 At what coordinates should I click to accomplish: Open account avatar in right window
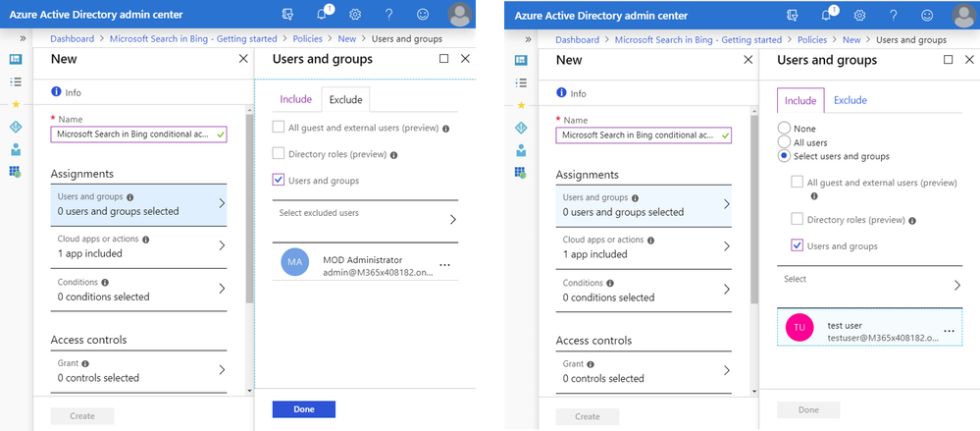pos(965,15)
